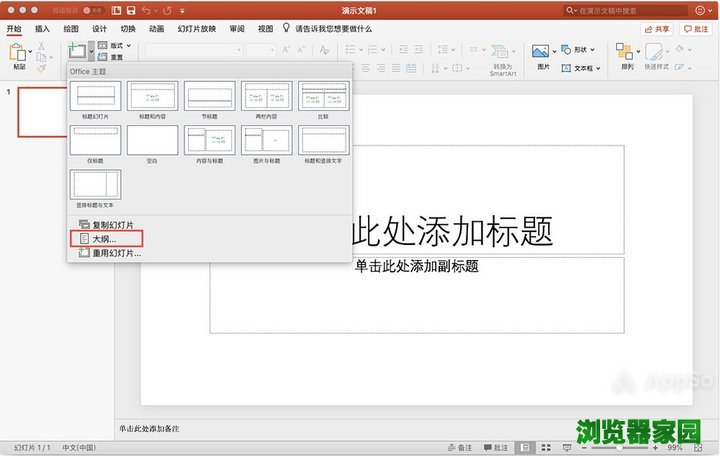Switch to Normal view in status bar
720x456 pixels.
click(x=525, y=448)
